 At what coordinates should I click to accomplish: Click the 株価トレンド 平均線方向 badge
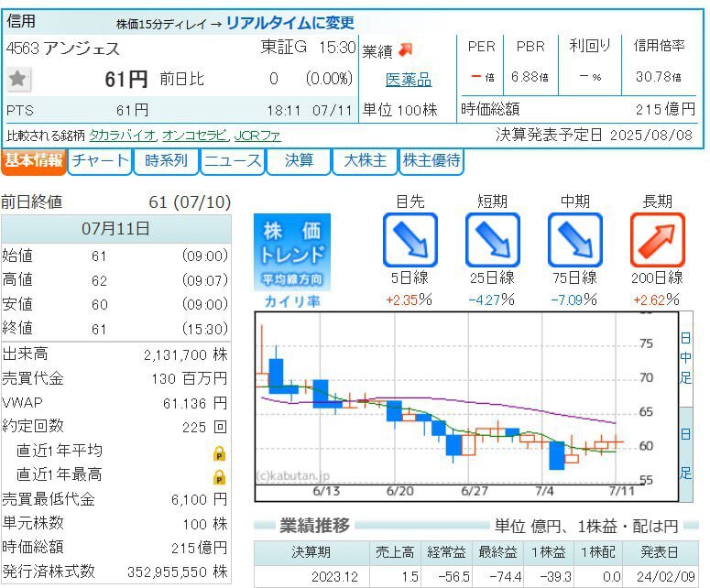click(x=292, y=252)
